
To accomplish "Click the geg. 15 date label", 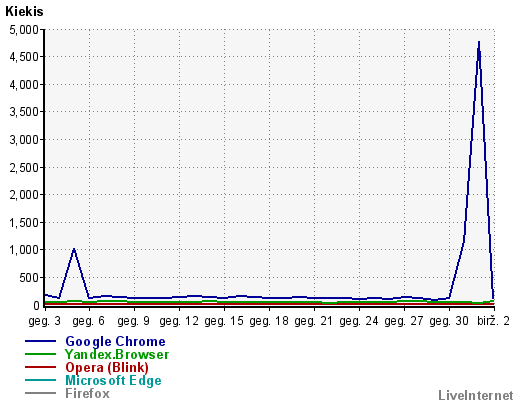I will (224, 321).
